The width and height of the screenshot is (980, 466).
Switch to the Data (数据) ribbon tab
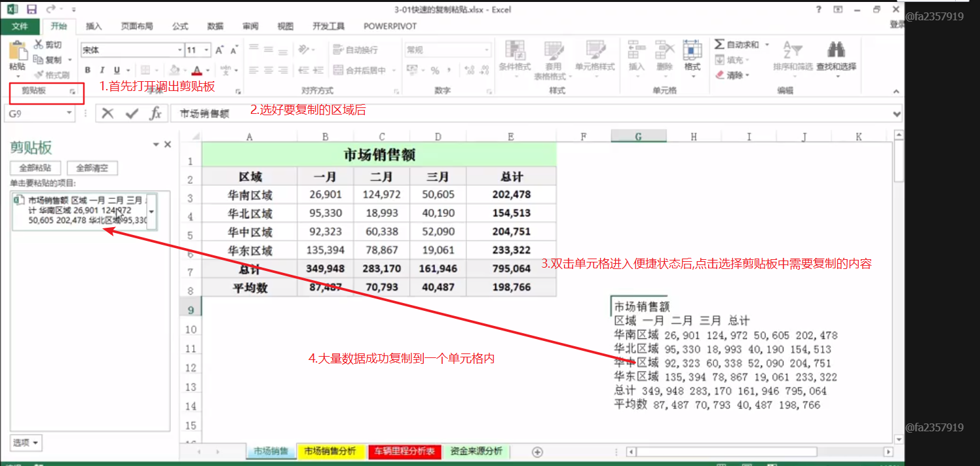216,26
